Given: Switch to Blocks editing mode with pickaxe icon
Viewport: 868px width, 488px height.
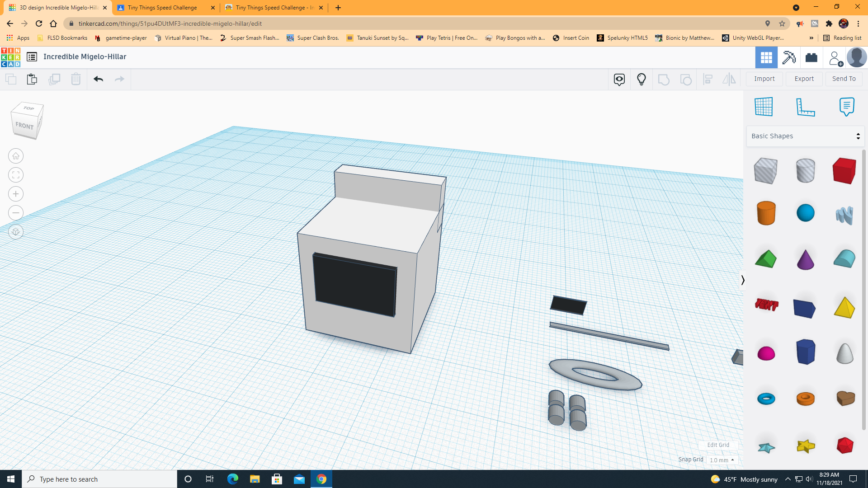Looking at the screenshot, I should click(789, 57).
